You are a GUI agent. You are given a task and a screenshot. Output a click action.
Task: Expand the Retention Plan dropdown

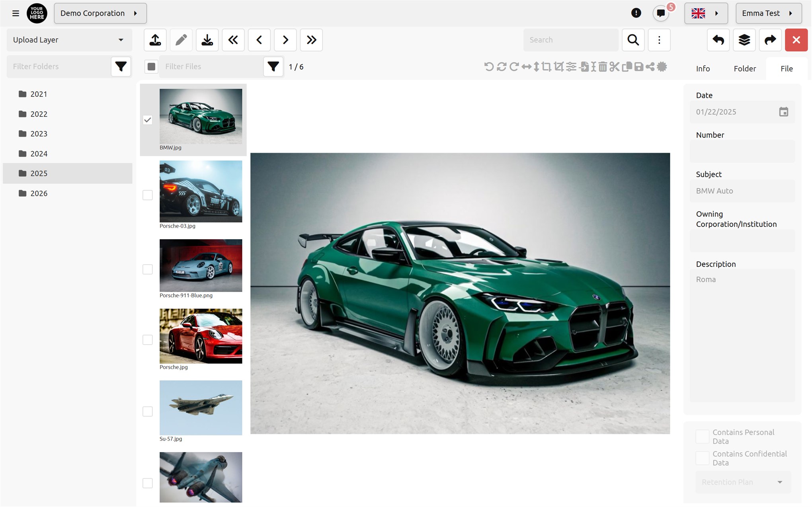click(743, 482)
